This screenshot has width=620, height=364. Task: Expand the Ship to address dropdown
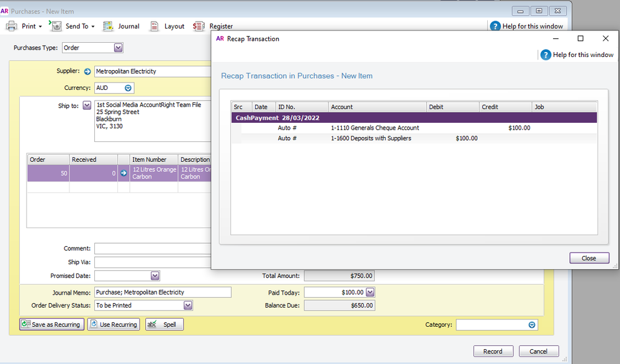pos(86,105)
